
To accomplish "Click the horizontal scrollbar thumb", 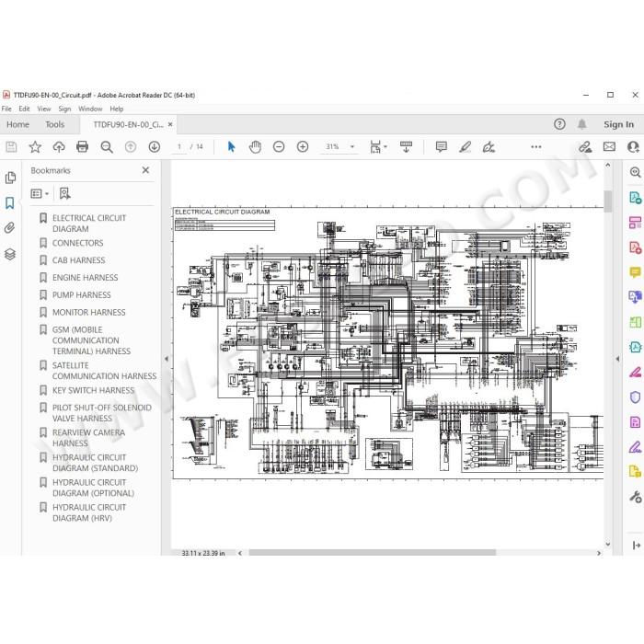I will click(x=372, y=553).
